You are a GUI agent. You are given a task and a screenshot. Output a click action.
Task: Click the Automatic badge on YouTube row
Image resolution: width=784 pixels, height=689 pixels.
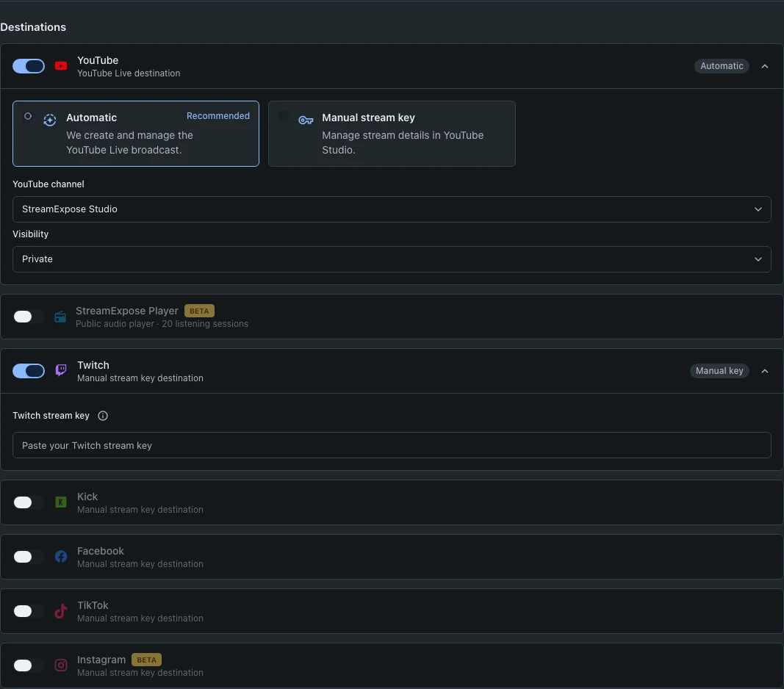[722, 66]
